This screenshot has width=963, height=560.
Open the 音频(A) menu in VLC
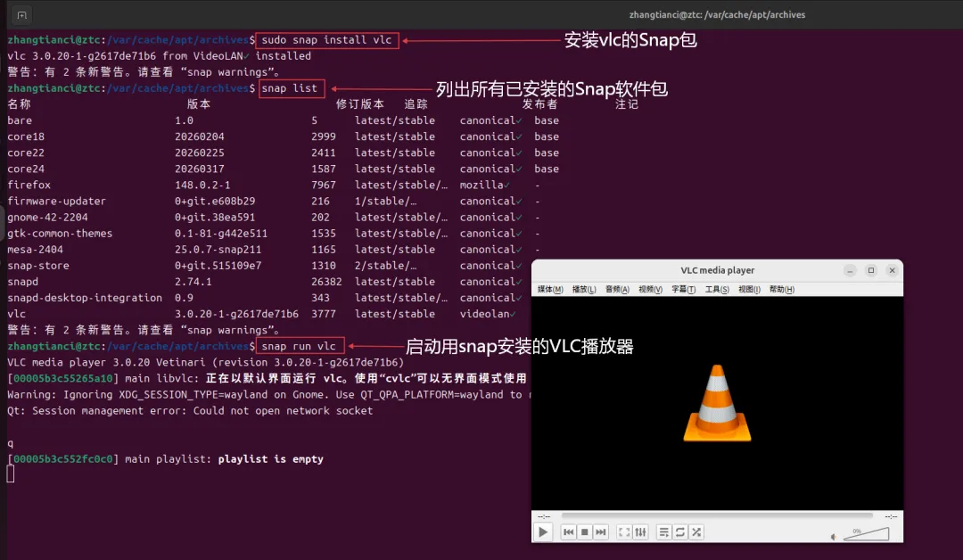(x=617, y=289)
